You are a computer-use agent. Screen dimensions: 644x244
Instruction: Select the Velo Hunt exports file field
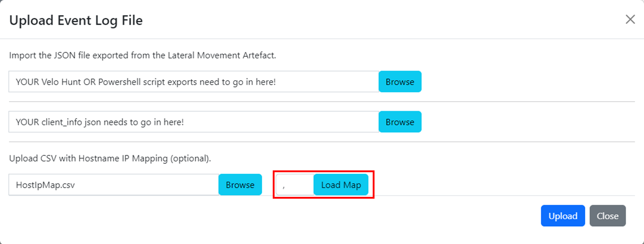tap(193, 82)
